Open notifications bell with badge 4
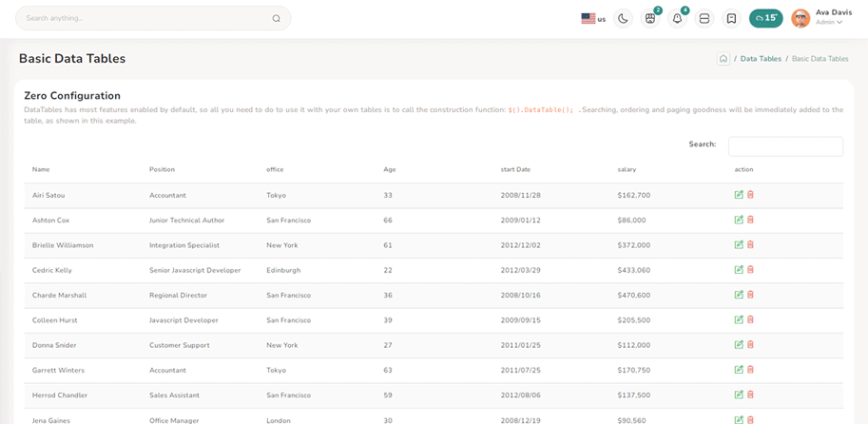Image resolution: width=868 pixels, height=424 pixels. pyautogui.click(x=677, y=18)
